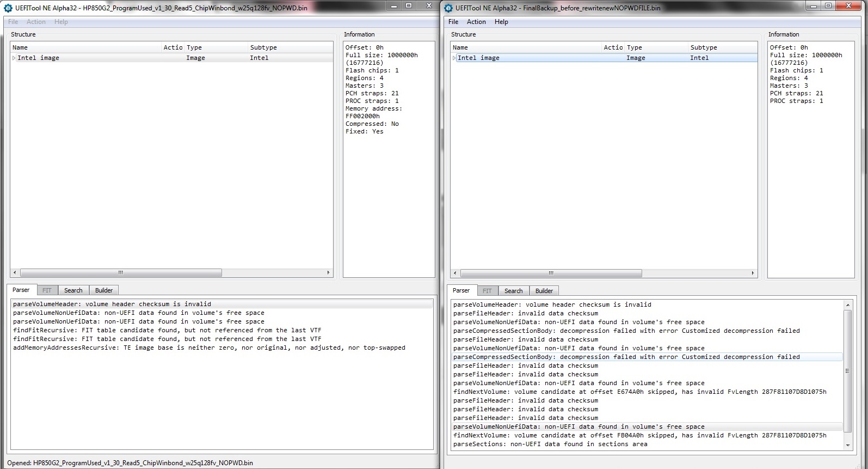Minimize the left HP850G2 UEFITool window
Image resolution: width=868 pixels, height=469 pixels.
tap(394, 6)
